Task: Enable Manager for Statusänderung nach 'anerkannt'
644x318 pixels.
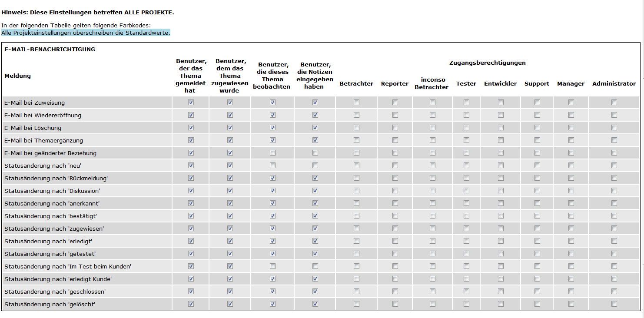Action: click(571, 203)
